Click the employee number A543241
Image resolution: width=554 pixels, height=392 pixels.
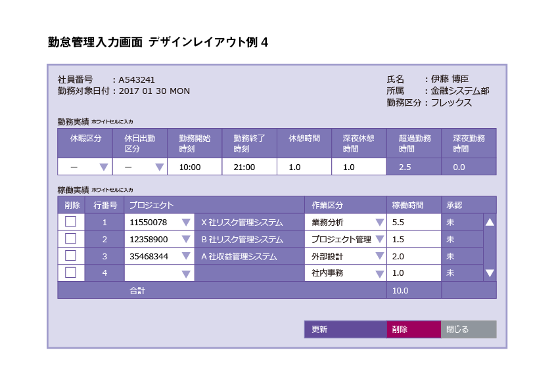pyautogui.click(x=137, y=80)
